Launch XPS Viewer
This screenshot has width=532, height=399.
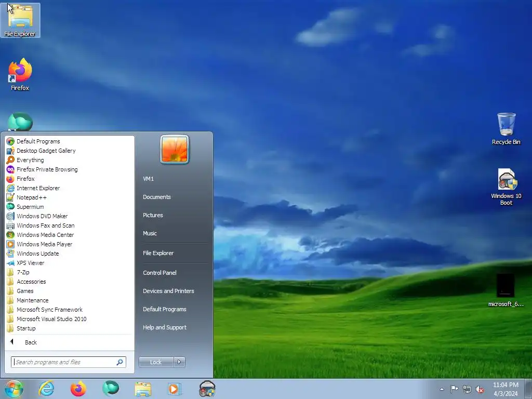pos(70,262)
